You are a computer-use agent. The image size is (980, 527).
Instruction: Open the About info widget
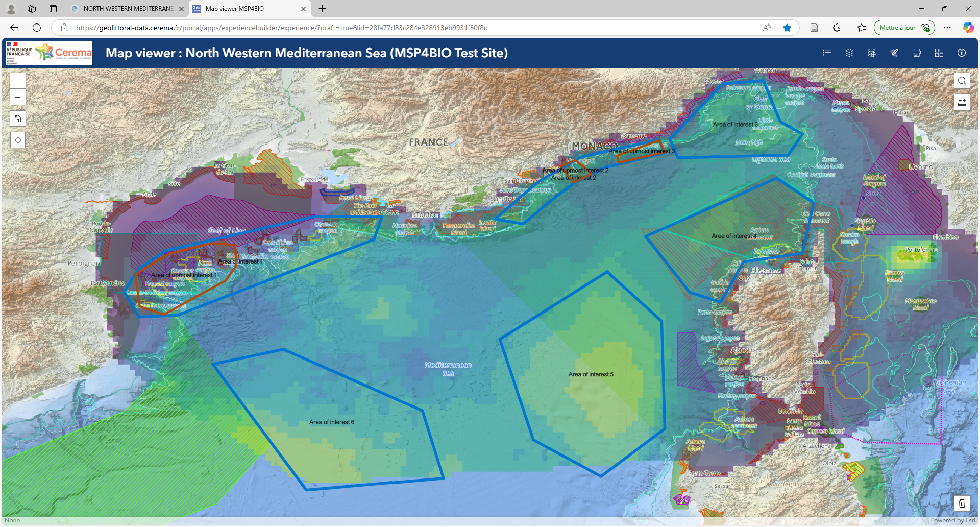click(x=962, y=53)
